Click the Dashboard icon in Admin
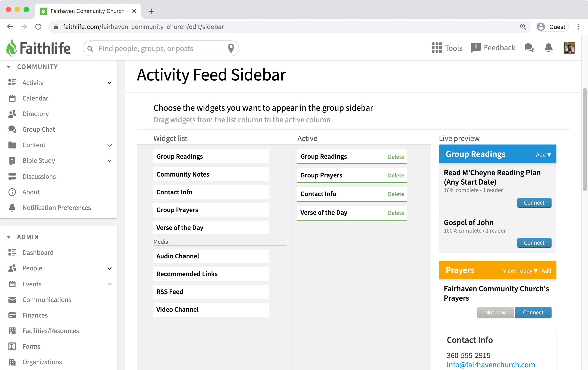The image size is (588, 370). (12, 252)
